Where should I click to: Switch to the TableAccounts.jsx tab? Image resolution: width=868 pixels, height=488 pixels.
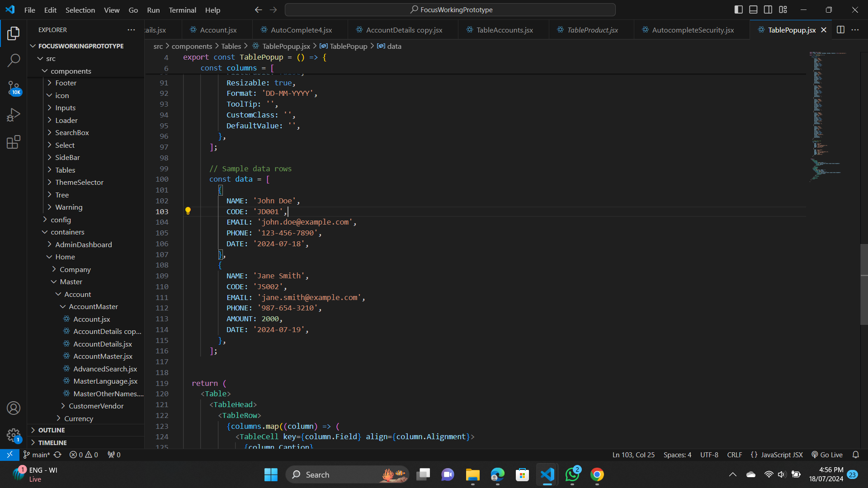(504, 30)
